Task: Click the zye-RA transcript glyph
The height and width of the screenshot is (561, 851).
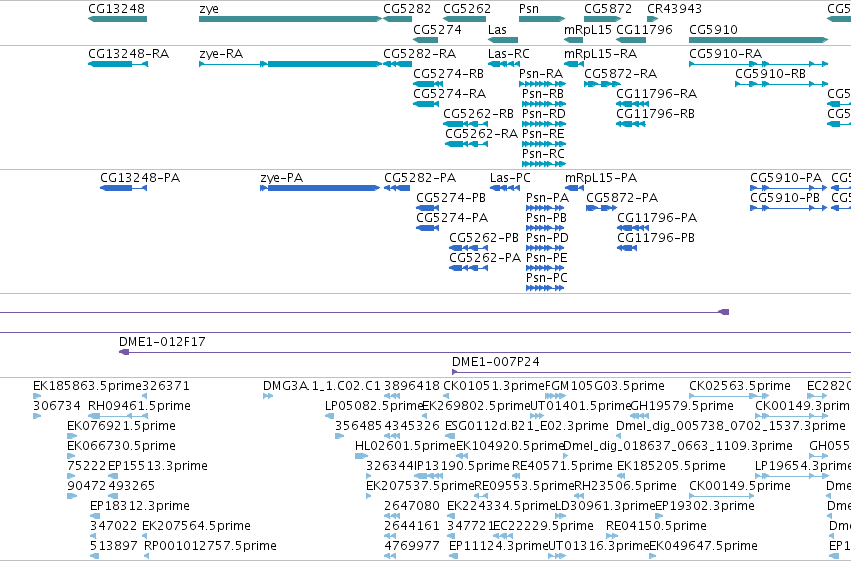Action: click(290, 64)
